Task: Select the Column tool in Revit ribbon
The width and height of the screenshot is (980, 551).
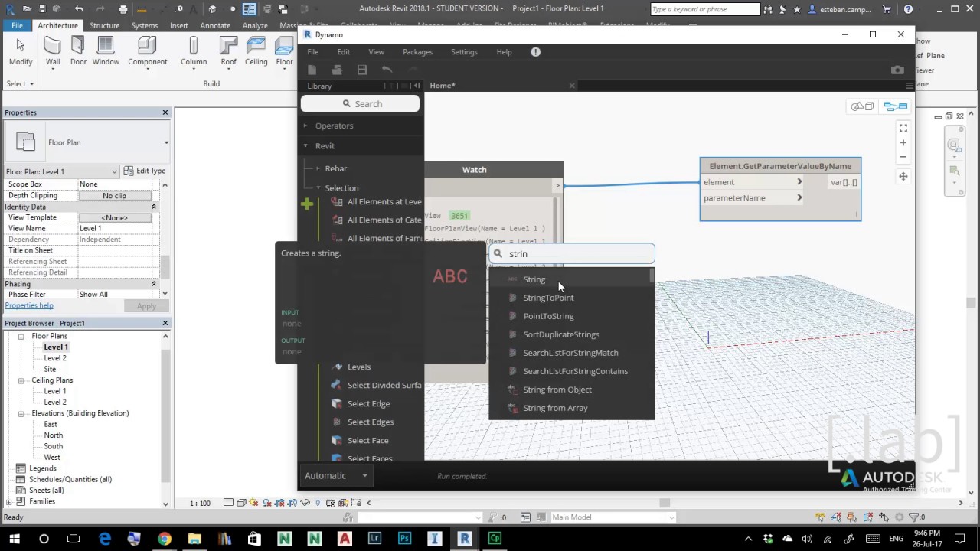Action: tap(194, 51)
